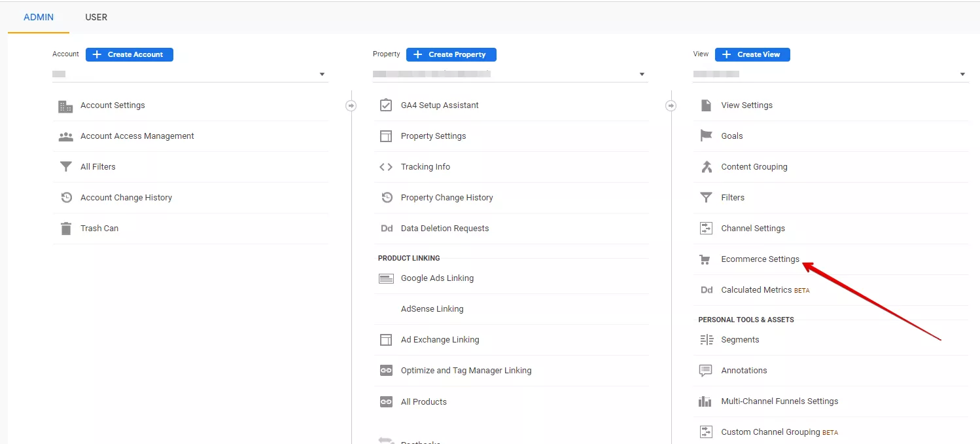Click the Channel Settings arrows icon
Image resolution: width=980 pixels, height=444 pixels.
pyautogui.click(x=706, y=229)
